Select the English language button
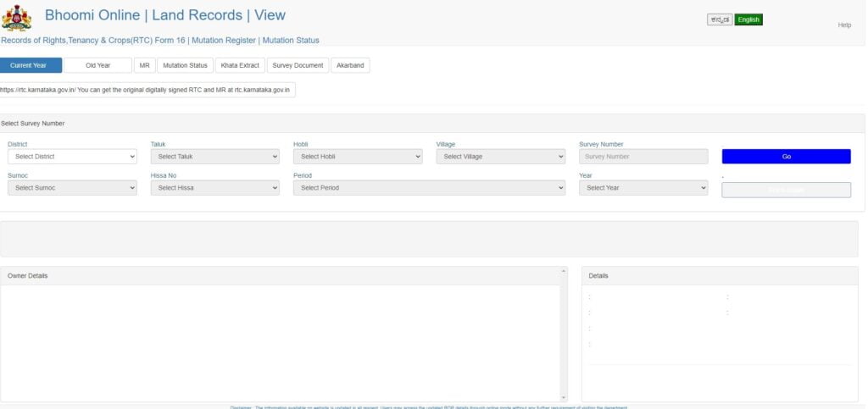 click(748, 19)
